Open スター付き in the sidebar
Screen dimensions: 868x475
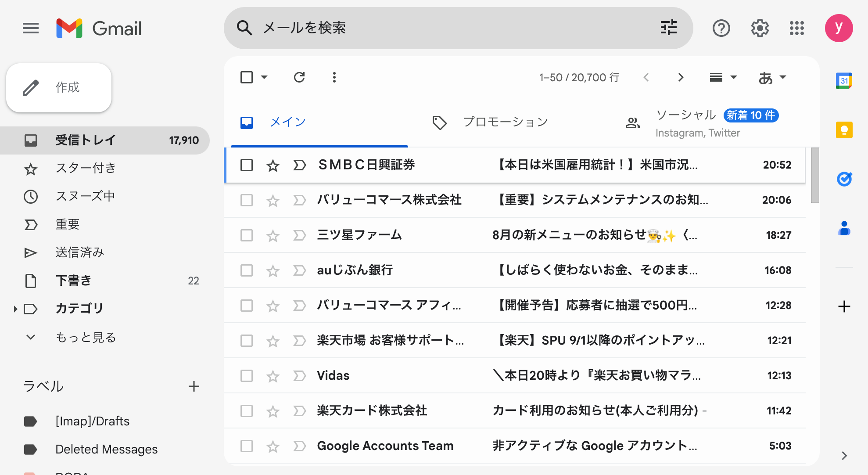point(104,168)
